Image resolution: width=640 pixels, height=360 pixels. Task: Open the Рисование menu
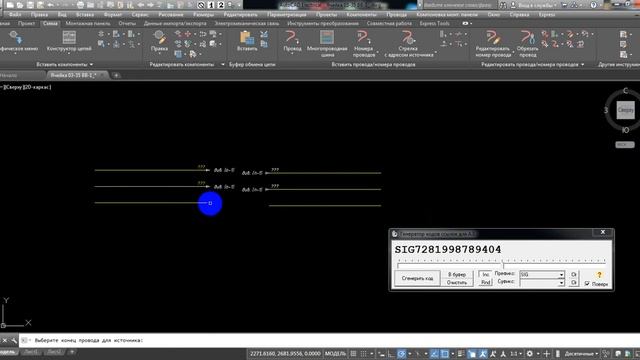171,14
